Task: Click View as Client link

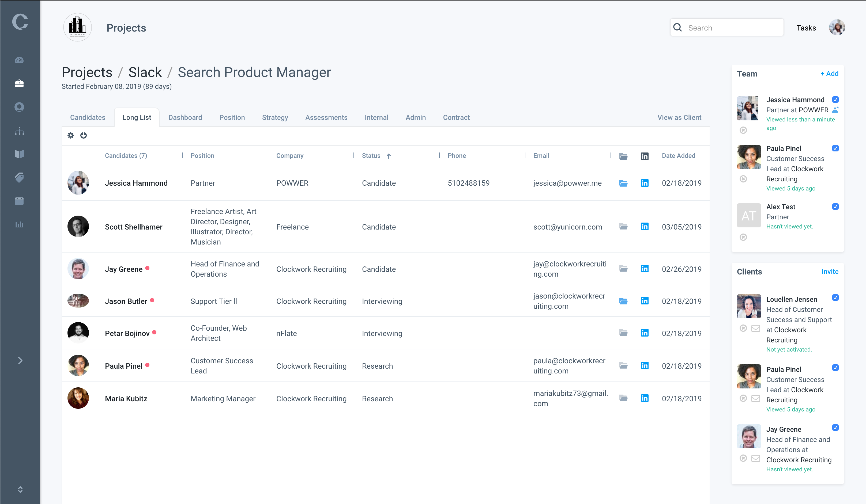Action: [x=679, y=117]
